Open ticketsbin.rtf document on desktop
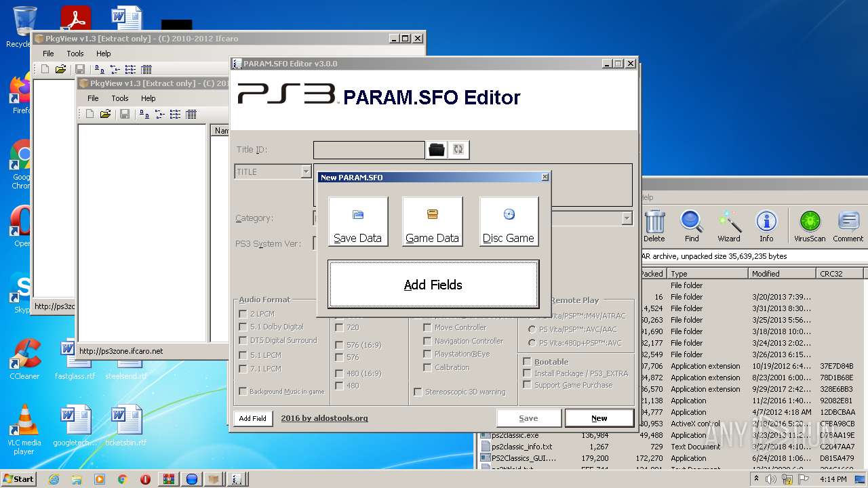The width and height of the screenshot is (868, 488). (125, 426)
